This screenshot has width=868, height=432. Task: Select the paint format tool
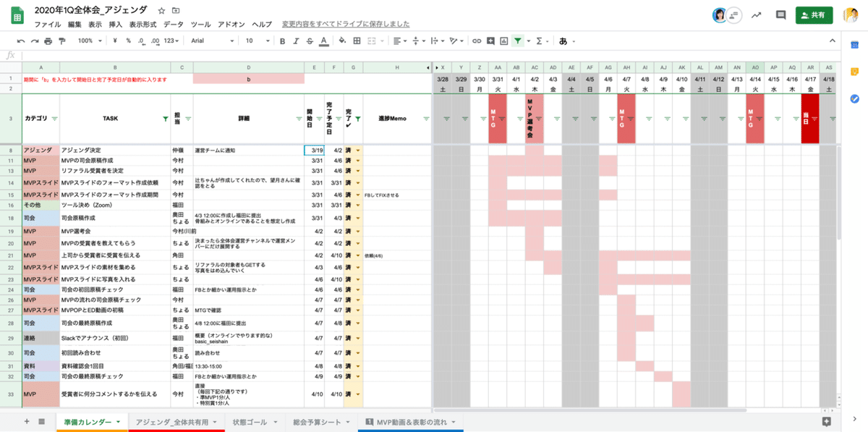click(x=63, y=41)
